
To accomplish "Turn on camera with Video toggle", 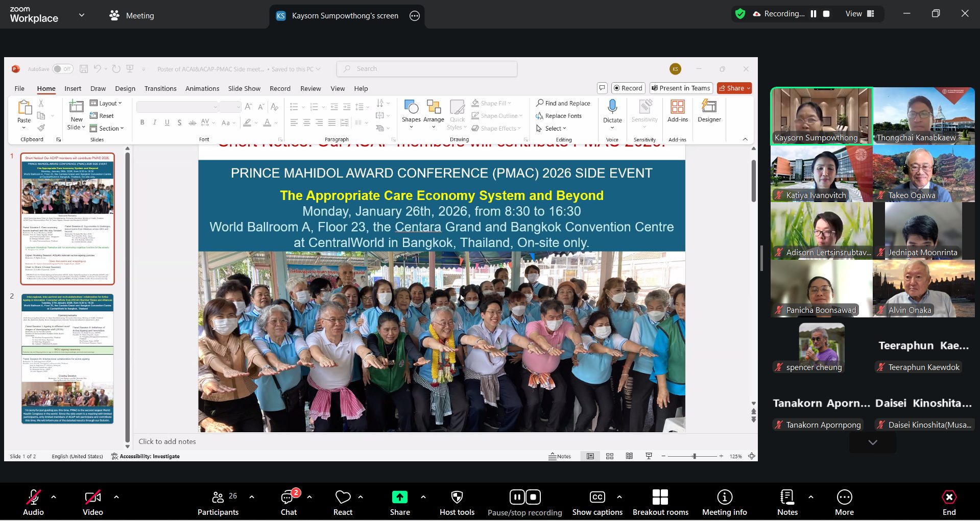I will (93, 503).
